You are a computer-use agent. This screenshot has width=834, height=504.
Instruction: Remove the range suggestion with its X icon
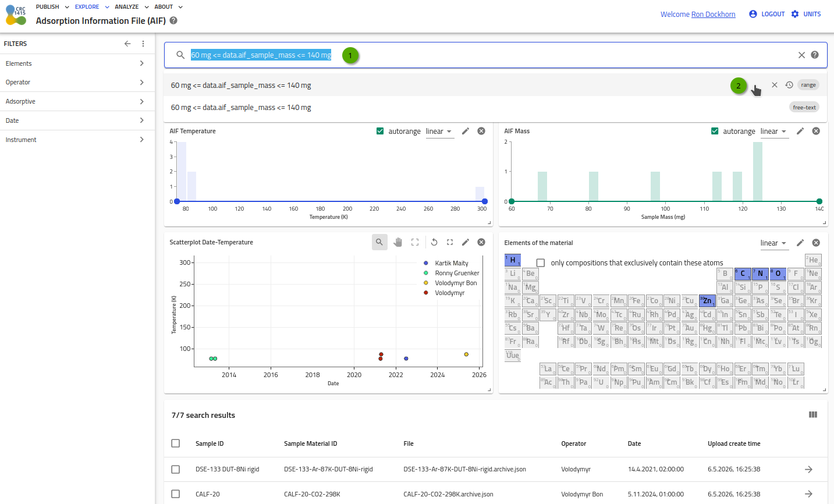tap(775, 85)
